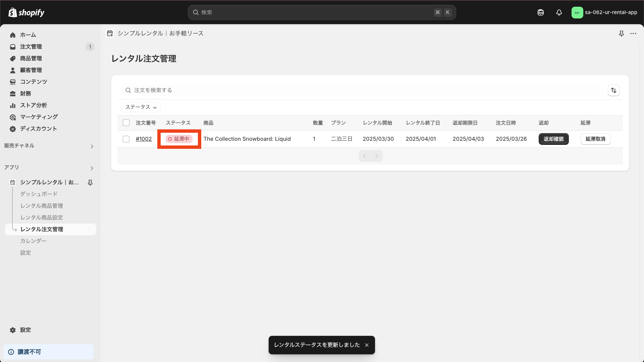Open the three-dots more actions menu
644x362 pixels.
pyautogui.click(x=633, y=34)
